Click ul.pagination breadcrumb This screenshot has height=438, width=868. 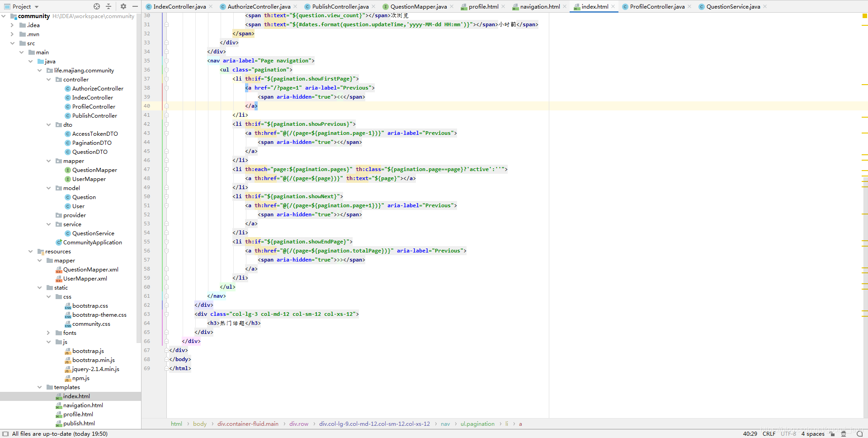point(477,424)
